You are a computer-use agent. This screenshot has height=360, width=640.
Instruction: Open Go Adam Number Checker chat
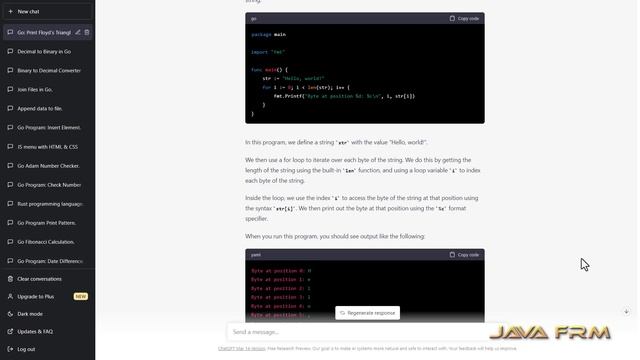[x=48, y=166]
